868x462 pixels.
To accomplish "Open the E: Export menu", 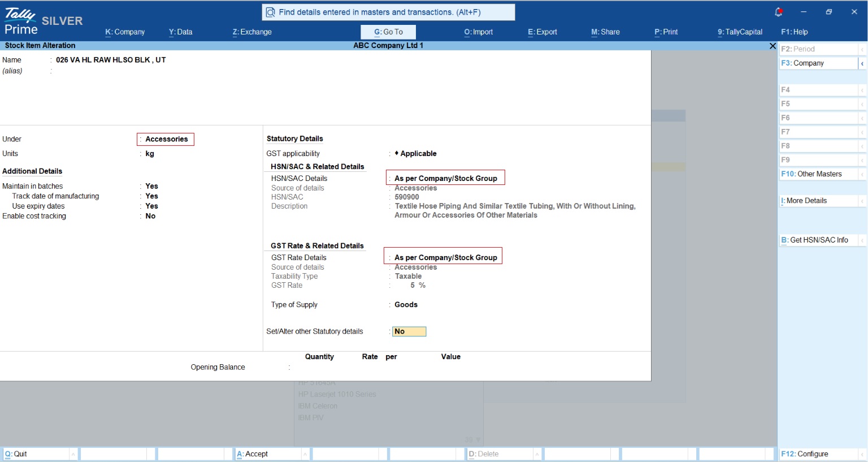I will 542,32.
